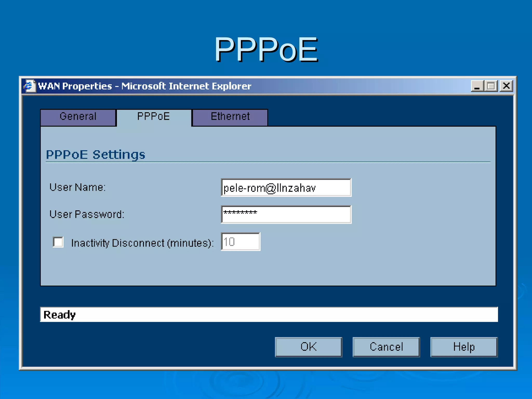The image size is (532, 399).
Task: Click the inactivity minutes field showing 10
Action: pyautogui.click(x=241, y=242)
